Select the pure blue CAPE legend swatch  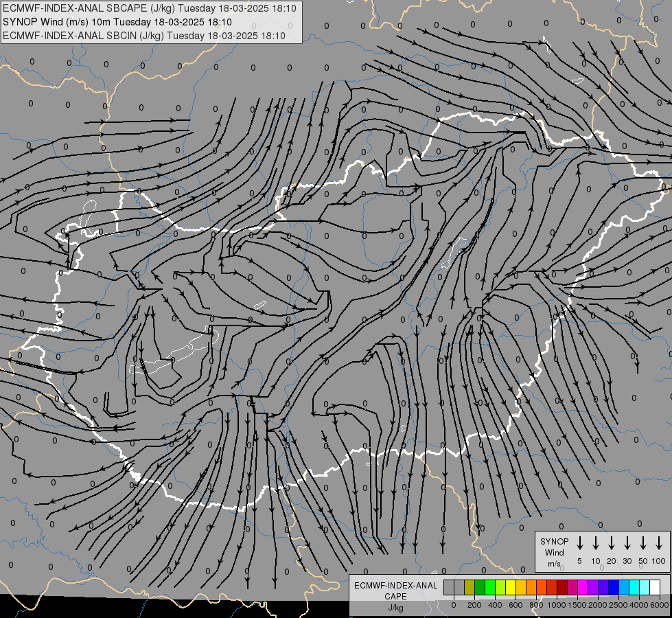click(x=614, y=587)
